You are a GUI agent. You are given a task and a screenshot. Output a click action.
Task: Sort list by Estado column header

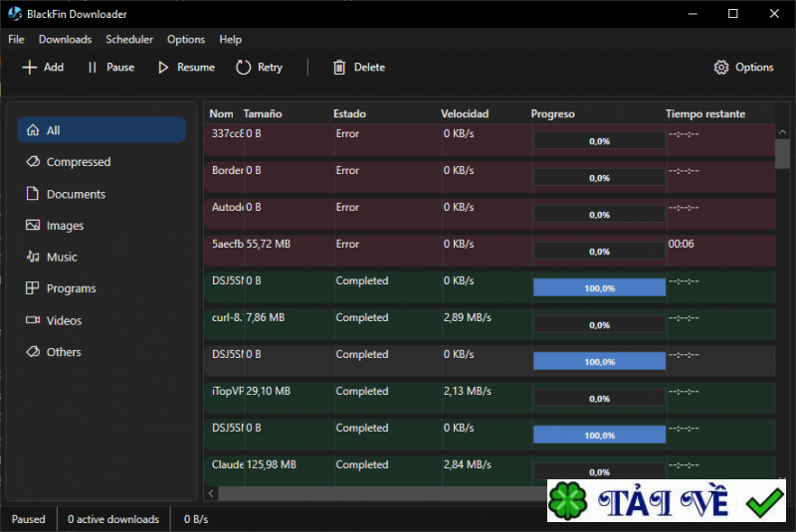[x=348, y=114]
